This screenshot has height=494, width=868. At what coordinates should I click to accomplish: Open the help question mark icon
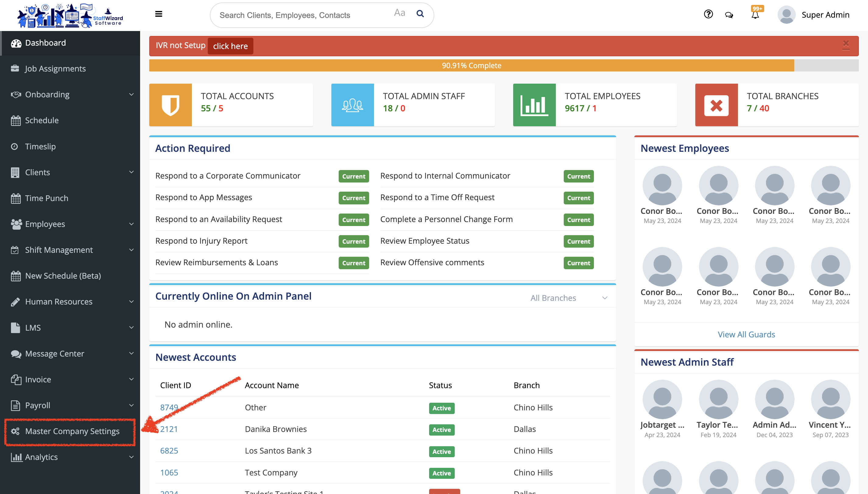pyautogui.click(x=708, y=14)
